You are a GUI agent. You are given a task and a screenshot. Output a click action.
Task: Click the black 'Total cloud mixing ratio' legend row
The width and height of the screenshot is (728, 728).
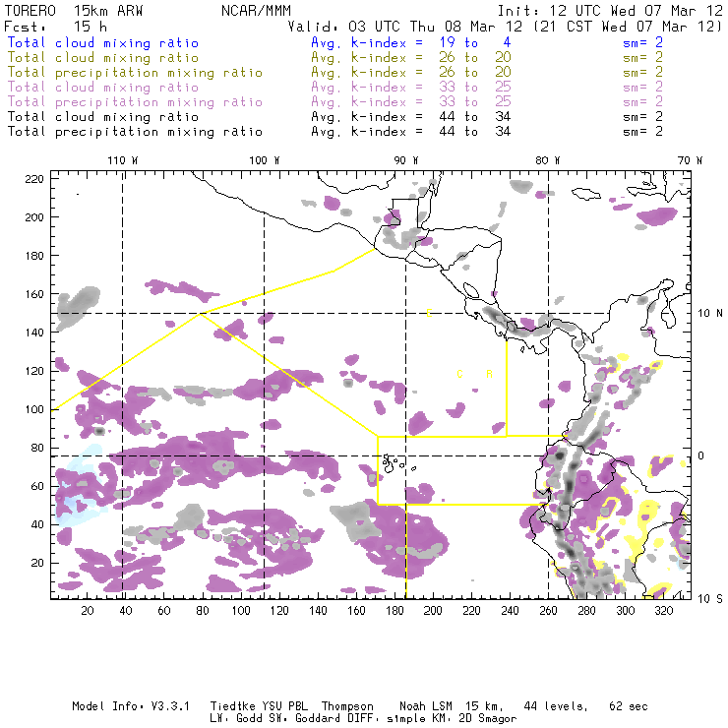[x=103, y=117]
